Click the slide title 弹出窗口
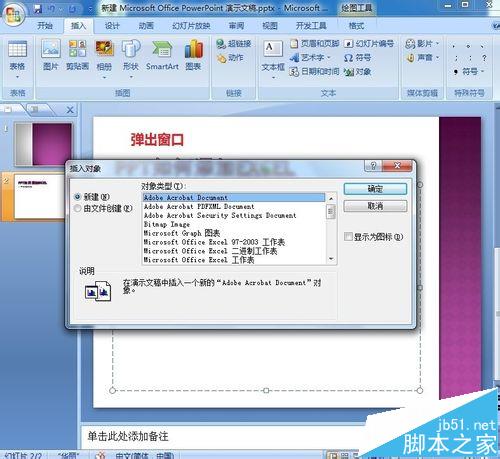This screenshot has height=459, width=500. click(x=157, y=140)
